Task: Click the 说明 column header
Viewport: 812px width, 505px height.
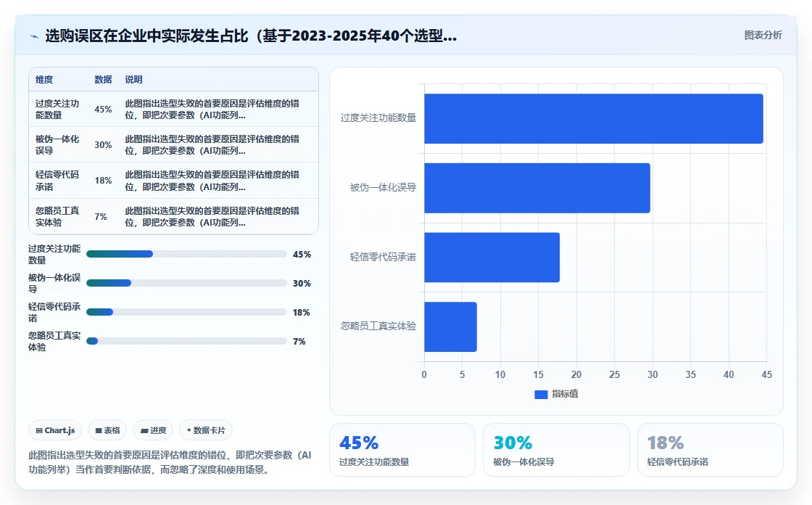Action: coord(133,80)
